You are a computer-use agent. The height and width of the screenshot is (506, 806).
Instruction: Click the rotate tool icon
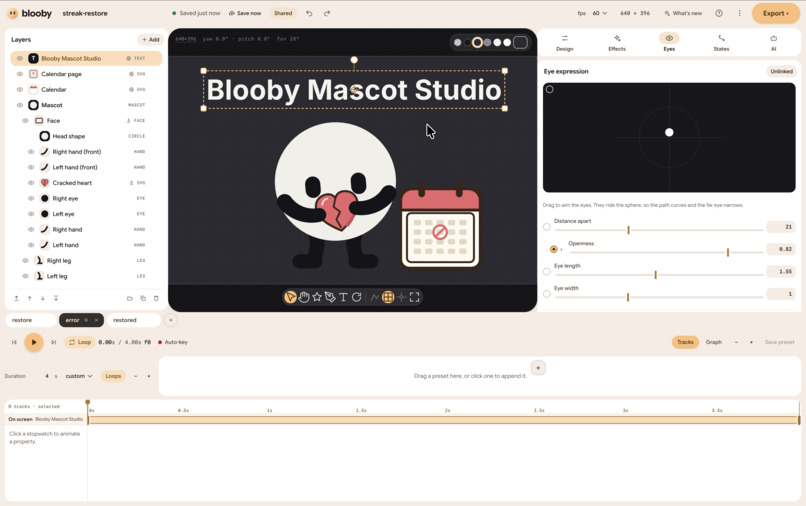[356, 297]
